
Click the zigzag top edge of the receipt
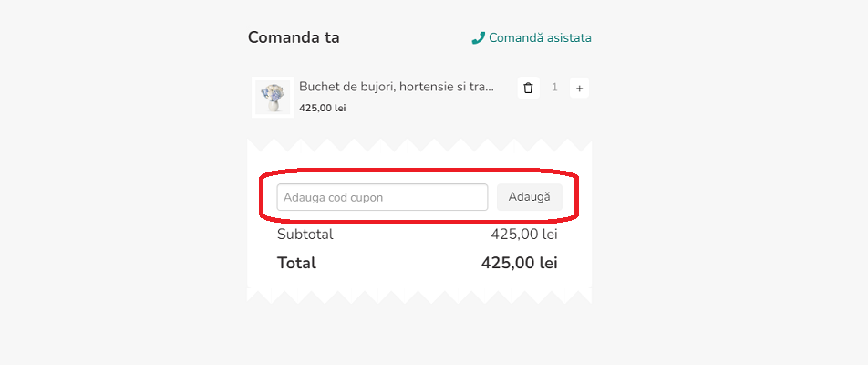coord(419,145)
